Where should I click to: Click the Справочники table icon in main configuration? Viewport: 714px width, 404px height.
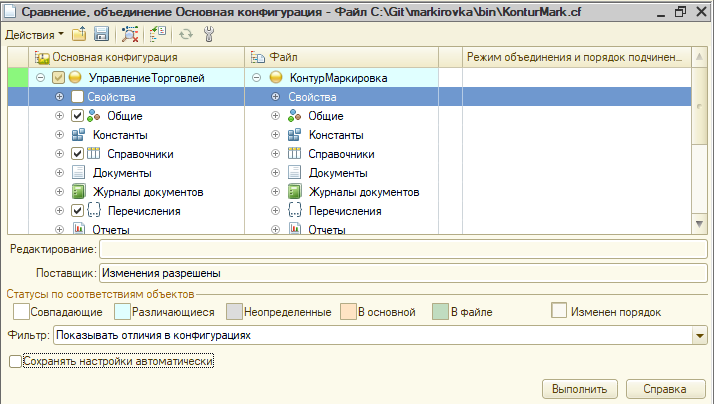click(x=93, y=153)
